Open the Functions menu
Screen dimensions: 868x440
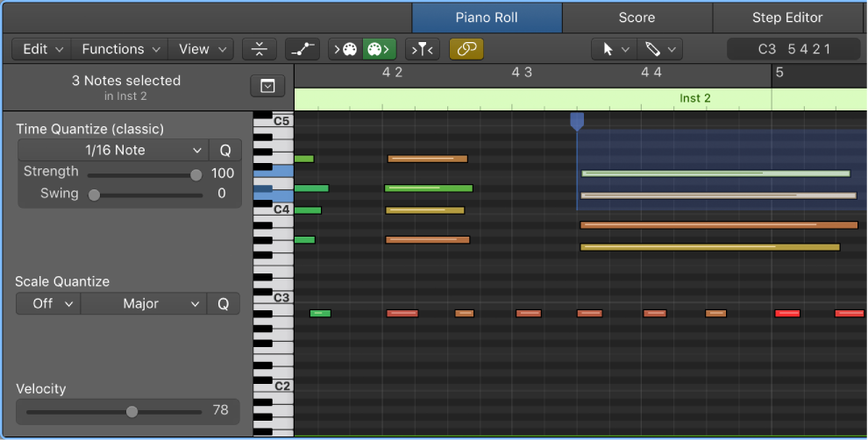click(x=120, y=49)
